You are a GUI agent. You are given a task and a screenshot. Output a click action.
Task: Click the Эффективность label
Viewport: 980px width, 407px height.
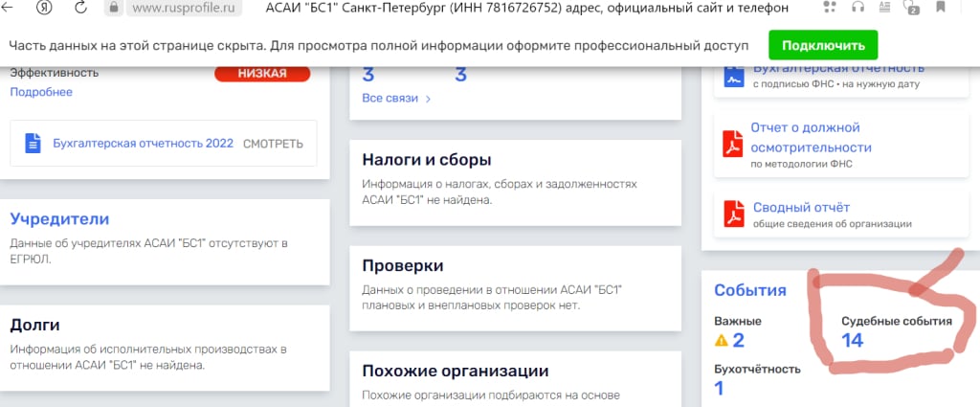pyautogui.click(x=55, y=73)
